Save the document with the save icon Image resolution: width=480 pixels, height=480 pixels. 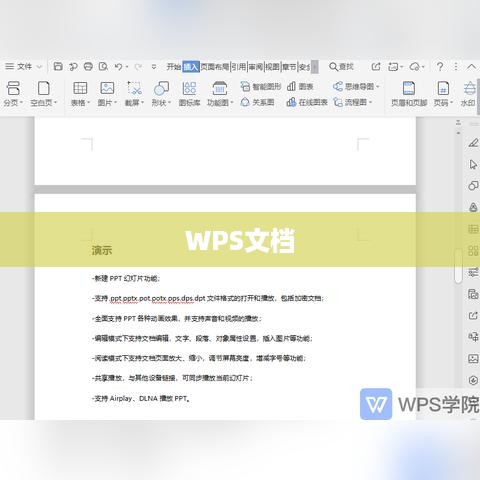click(58, 67)
